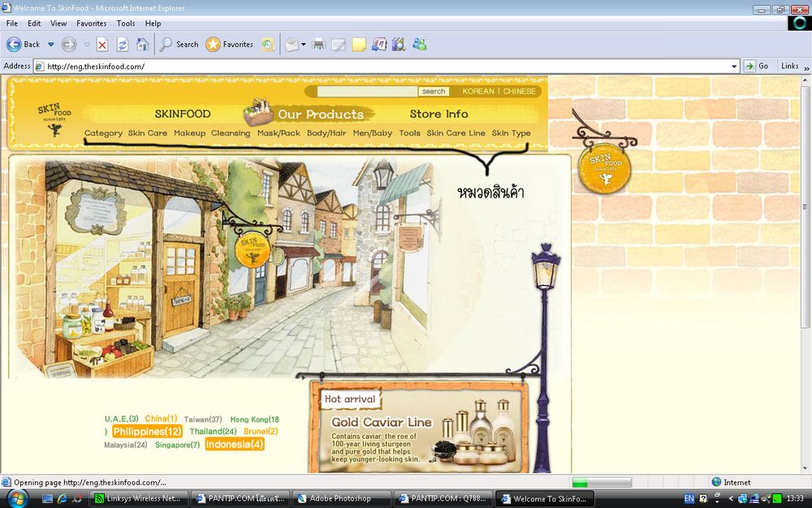This screenshot has width=812, height=508.
Task: Select the Cleansing submenu item
Action: pos(231,133)
